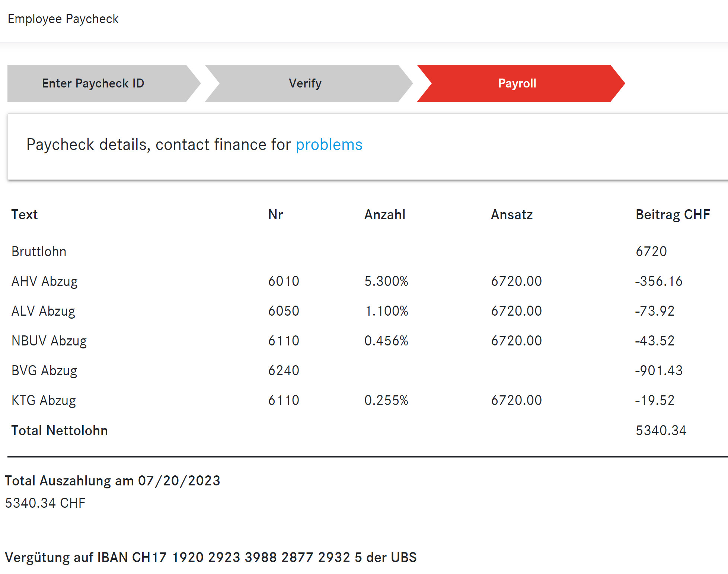
Task: Click the Total Nettolohn label
Action: tap(60, 431)
